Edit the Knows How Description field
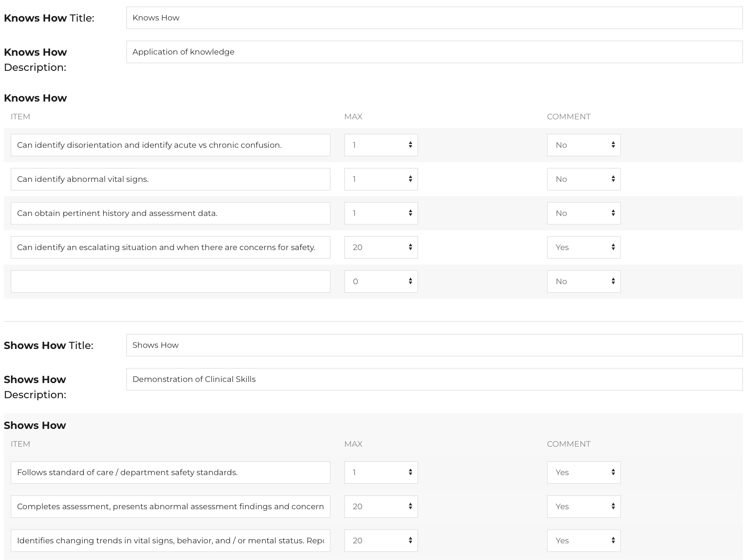The width and height of the screenshot is (746, 560). coord(434,52)
